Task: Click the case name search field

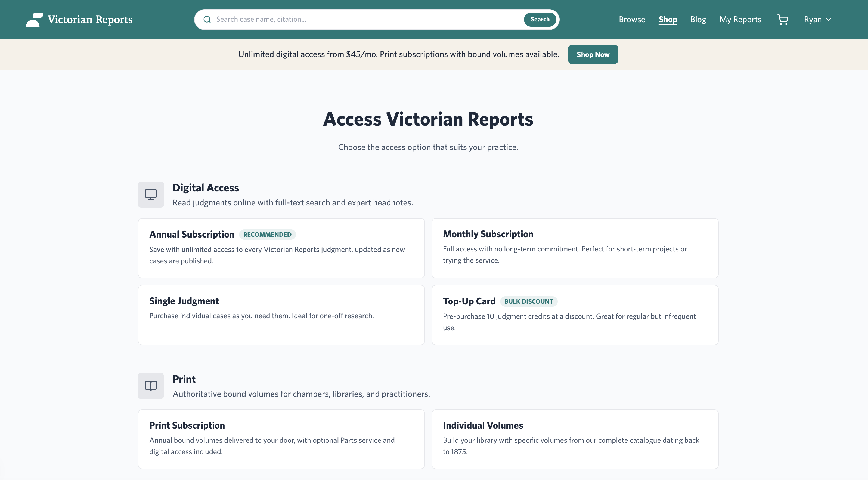Action: (337, 19)
